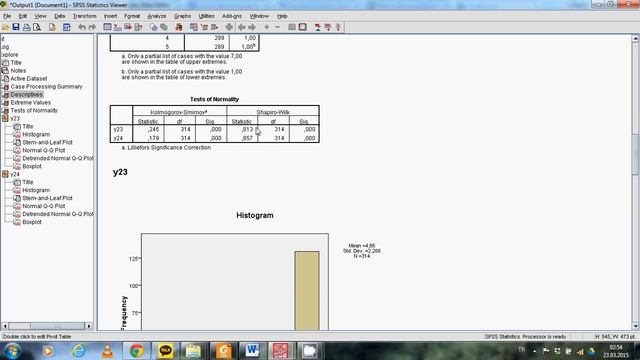Collapse the outline item with the minus icon
Image resolution: width=640 pixels, height=360 pixels.
[x=278, y=27]
